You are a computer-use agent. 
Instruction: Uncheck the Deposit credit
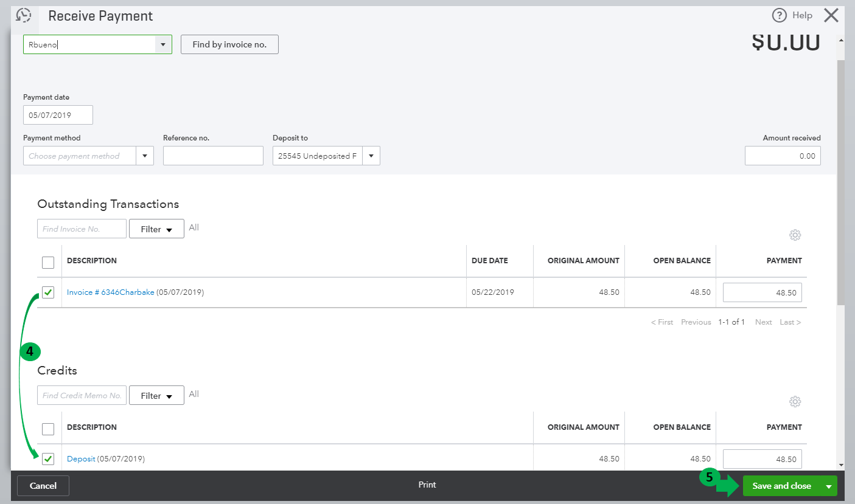(47, 459)
